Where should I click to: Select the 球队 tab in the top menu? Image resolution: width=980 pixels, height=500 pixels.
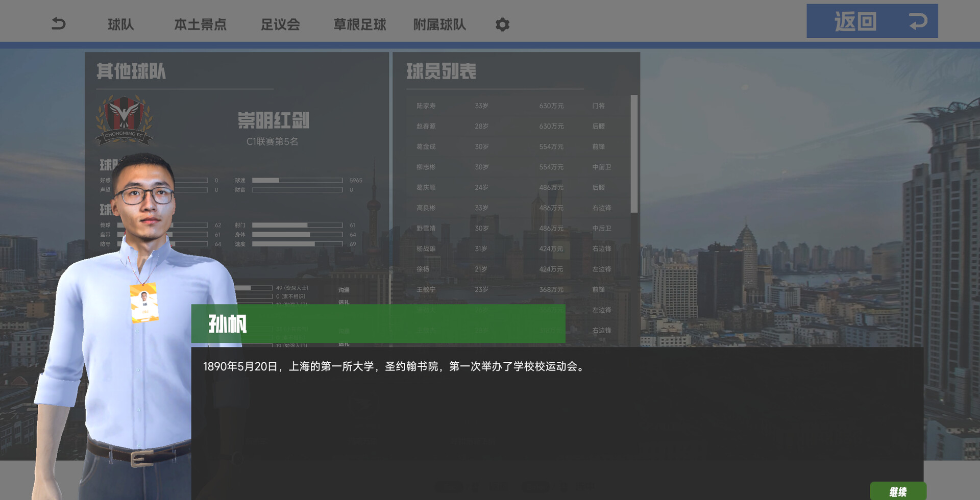(x=121, y=24)
